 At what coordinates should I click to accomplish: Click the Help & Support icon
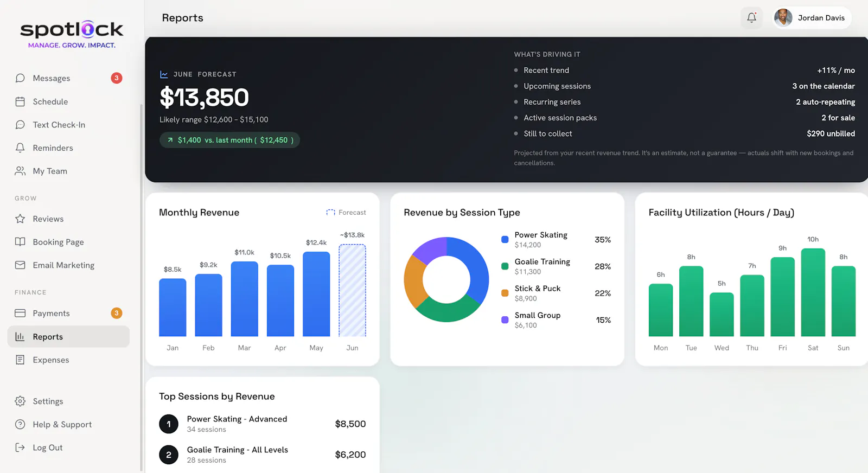tap(20, 424)
